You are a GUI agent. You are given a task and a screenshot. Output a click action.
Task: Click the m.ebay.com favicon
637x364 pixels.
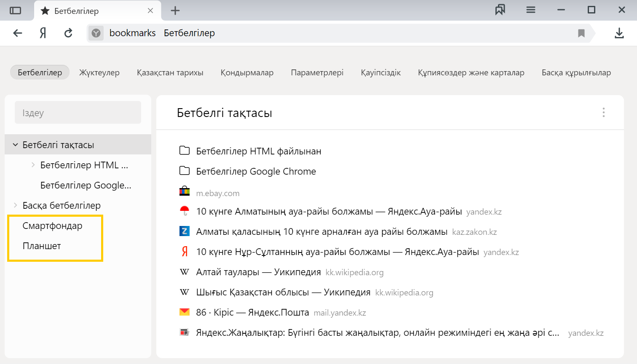tap(185, 191)
